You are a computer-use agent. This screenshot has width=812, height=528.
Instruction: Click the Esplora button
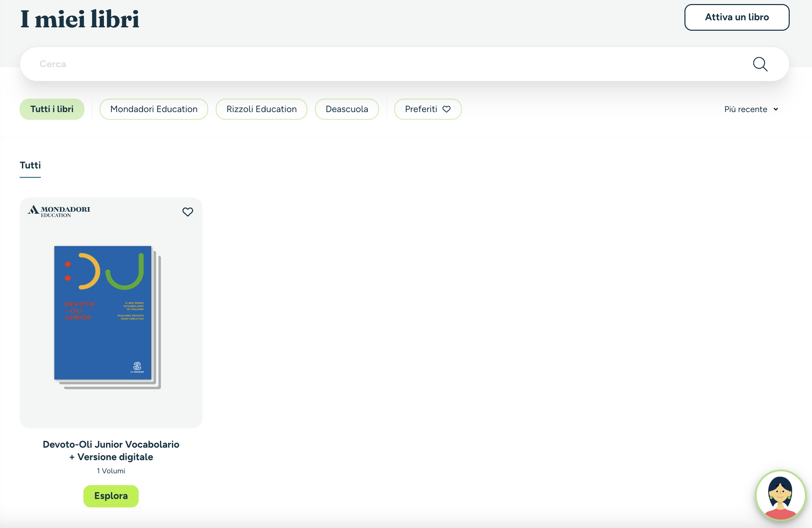[111, 496]
